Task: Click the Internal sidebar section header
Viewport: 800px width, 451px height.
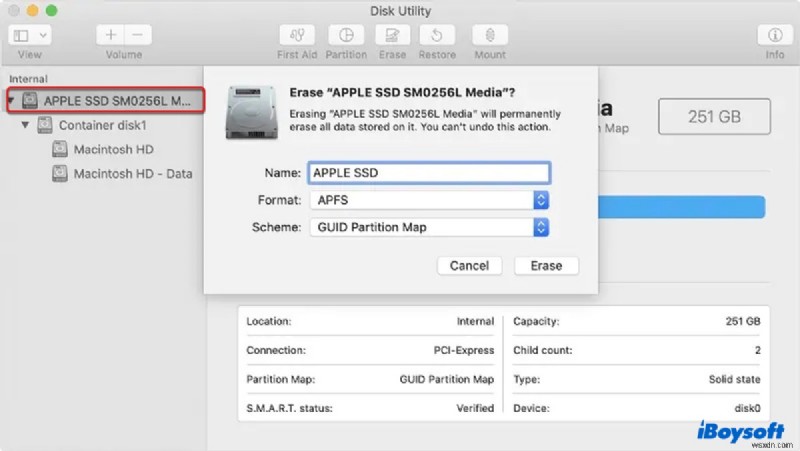Action: [28, 79]
